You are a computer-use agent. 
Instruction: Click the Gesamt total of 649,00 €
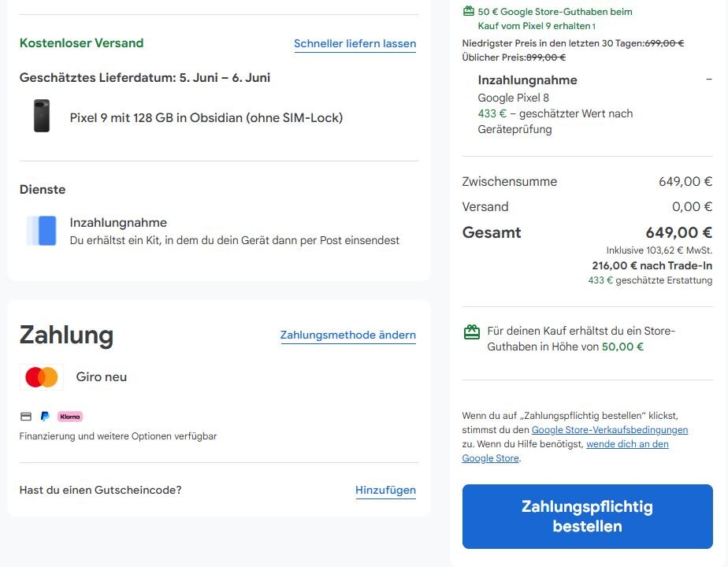(x=678, y=232)
